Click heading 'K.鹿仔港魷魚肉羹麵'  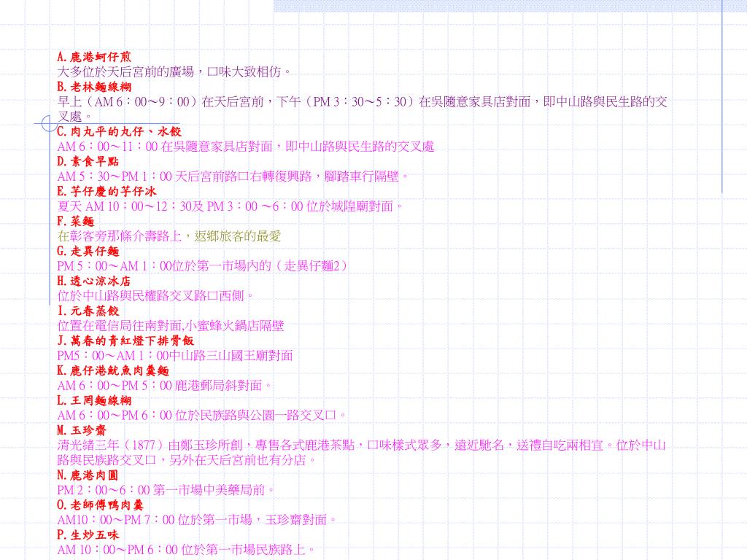click(113, 370)
